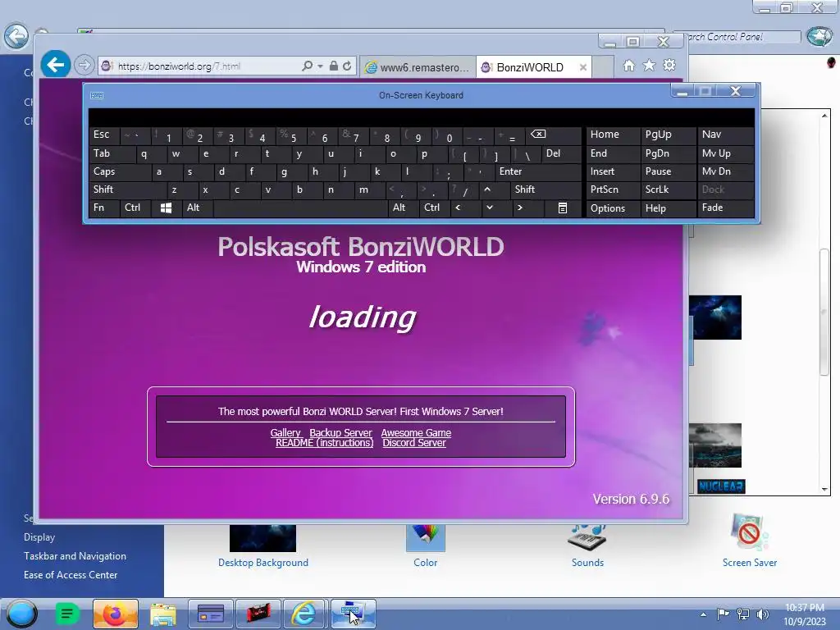840x630 pixels.
Task: Click the PrtScn key
Action: click(x=613, y=189)
